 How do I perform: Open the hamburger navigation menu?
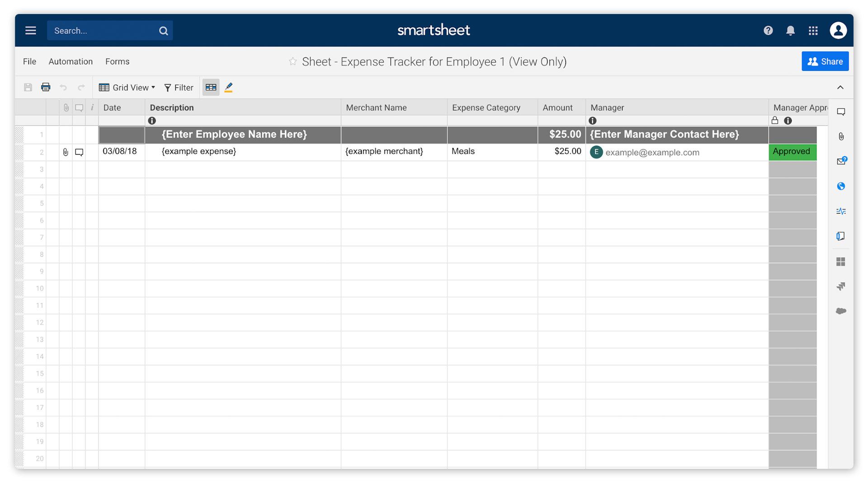(30, 30)
